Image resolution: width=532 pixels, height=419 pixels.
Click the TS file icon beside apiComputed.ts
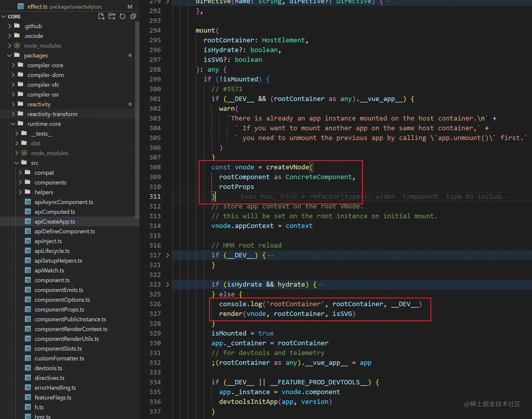[x=28, y=212]
